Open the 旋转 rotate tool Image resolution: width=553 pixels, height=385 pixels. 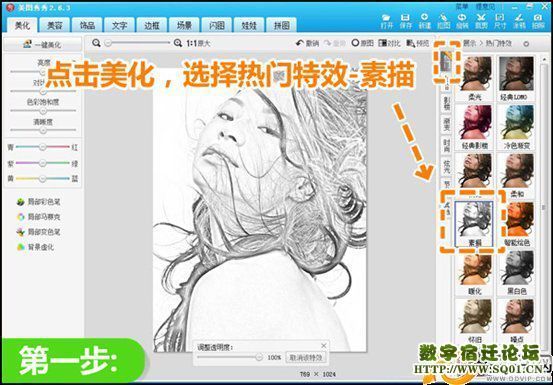point(462,22)
